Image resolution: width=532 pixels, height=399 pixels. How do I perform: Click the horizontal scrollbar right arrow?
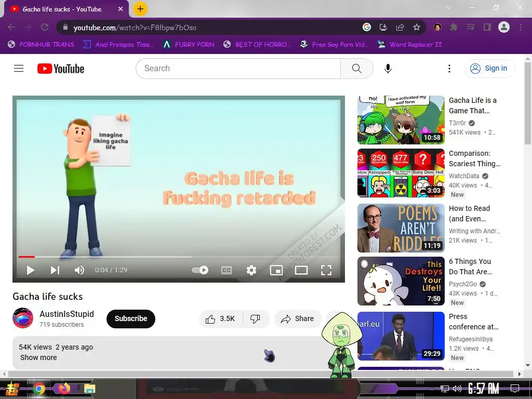tap(520, 374)
